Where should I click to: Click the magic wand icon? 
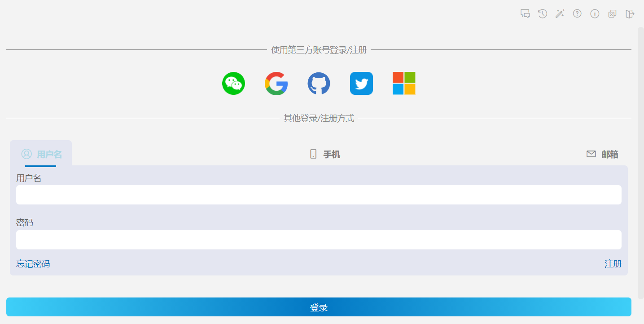click(x=560, y=13)
